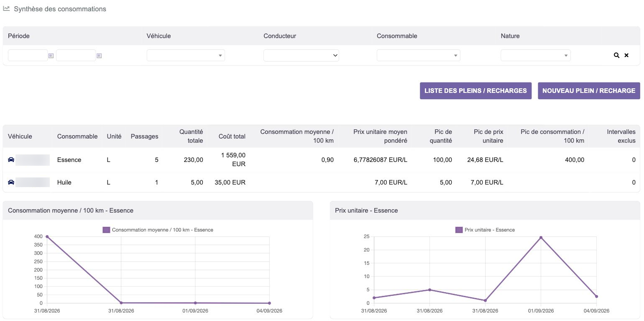
Task: Click Nouveau plein / recharge button
Action: pos(589,91)
